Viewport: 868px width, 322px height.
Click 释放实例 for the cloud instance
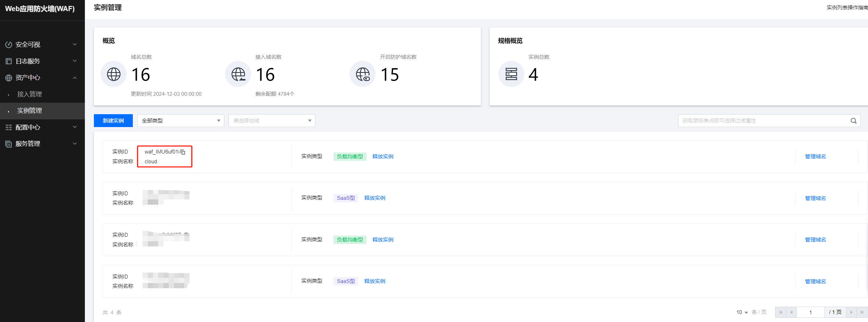[383, 157]
